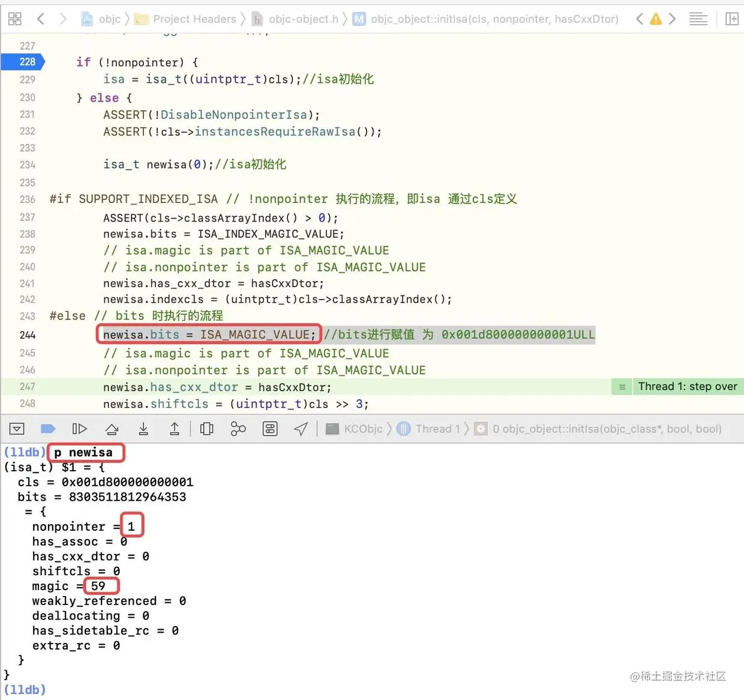Add a new editor pane
The width and height of the screenshot is (744, 700).
pos(732,19)
